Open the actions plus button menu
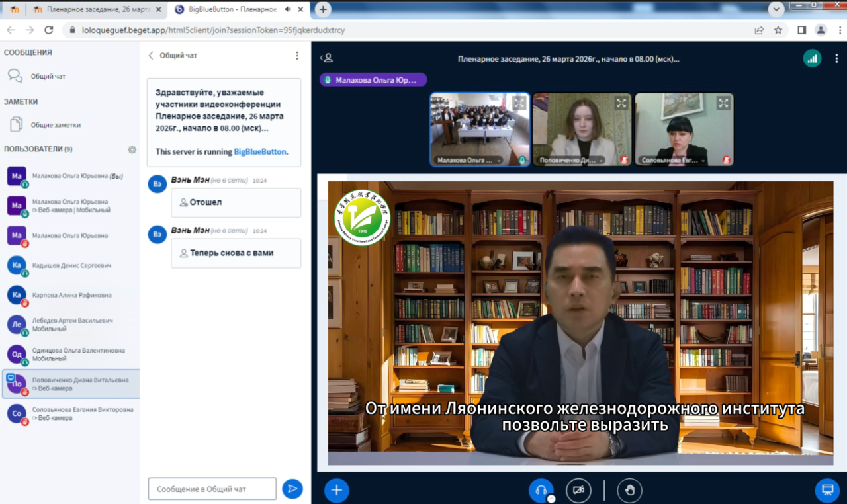Image resolution: width=847 pixels, height=504 pixels. 336,490
